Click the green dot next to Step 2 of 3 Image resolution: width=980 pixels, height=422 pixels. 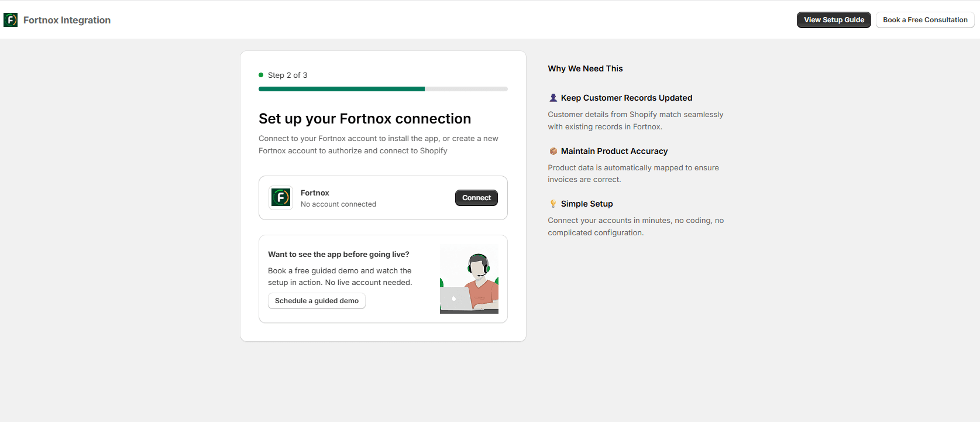(x=261, y=75)
